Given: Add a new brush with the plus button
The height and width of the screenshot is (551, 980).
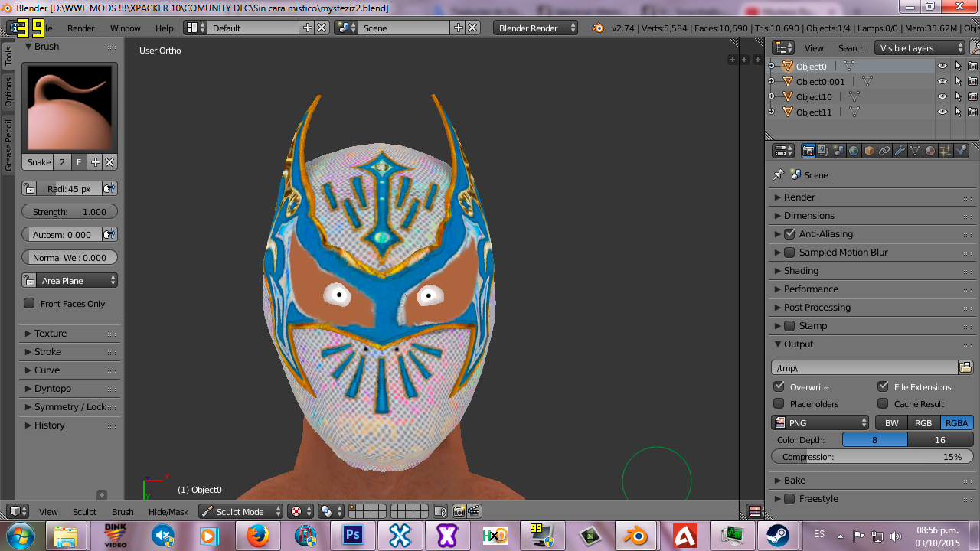Looking at the screenshot, I should coord(95,162).
